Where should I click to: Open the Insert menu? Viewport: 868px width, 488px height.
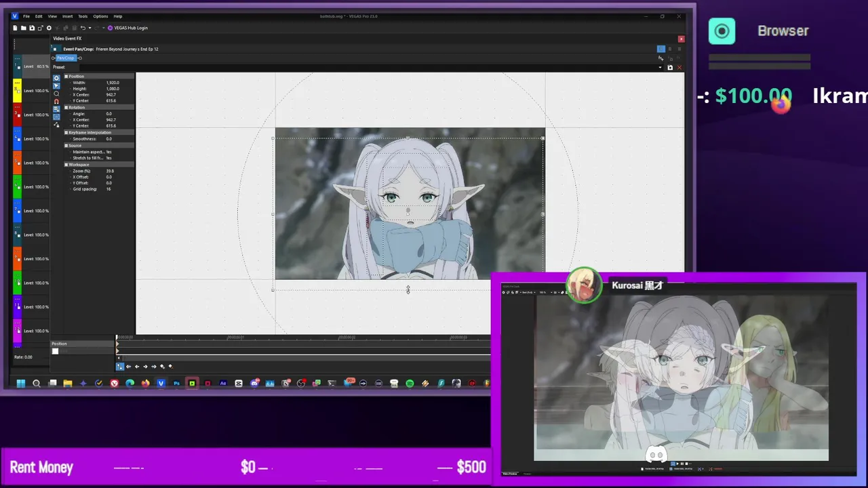point(67,16)
